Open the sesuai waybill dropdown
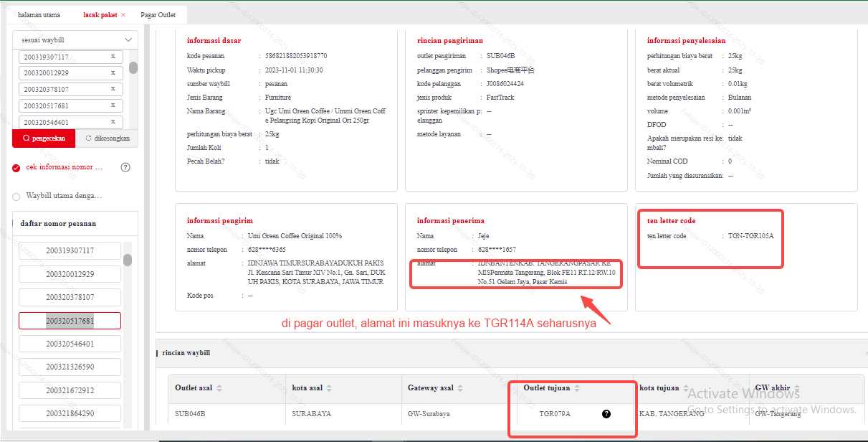Viewport: 868px width, 442px height. tap(75, 40)
